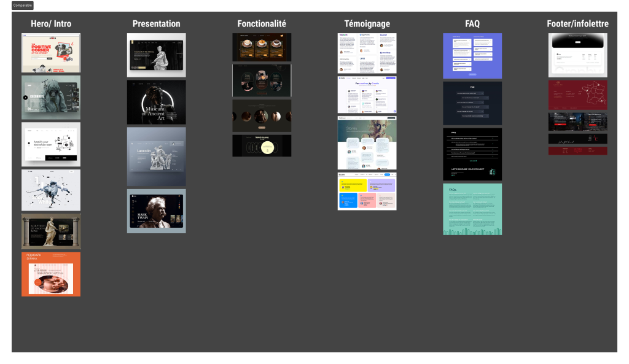This screenshot has height=364, width=629.
Task: Click the Fonctionalité heading text
Action: tap(262, 24)
